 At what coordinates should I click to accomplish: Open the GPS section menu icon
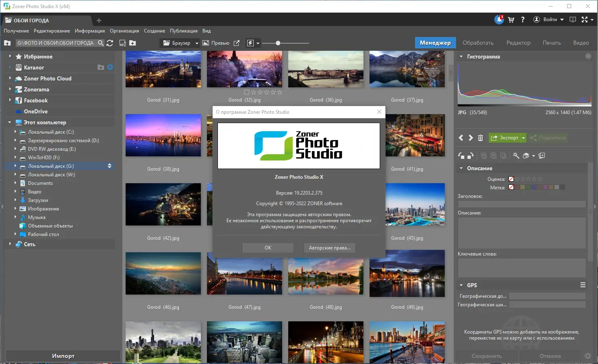[x=583, y=285]
